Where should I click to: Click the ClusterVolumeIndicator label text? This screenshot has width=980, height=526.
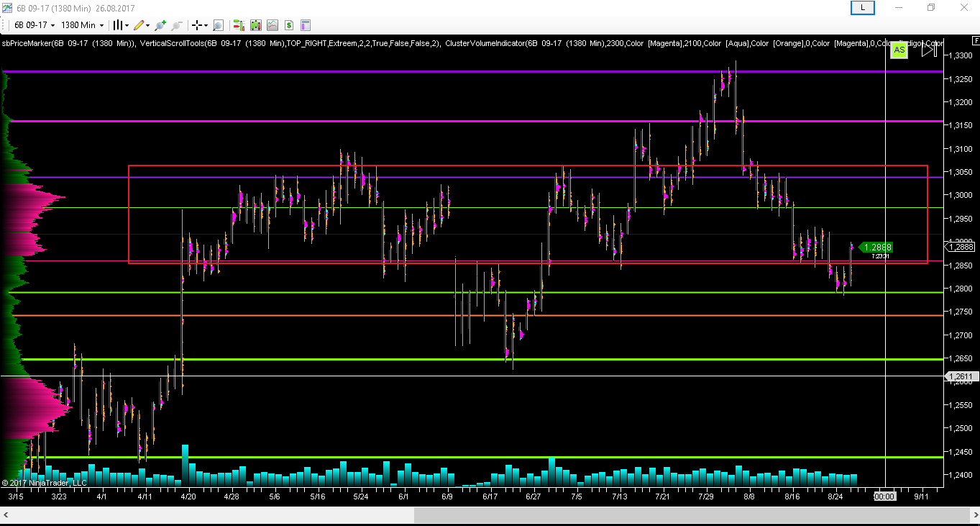(694, 44)
